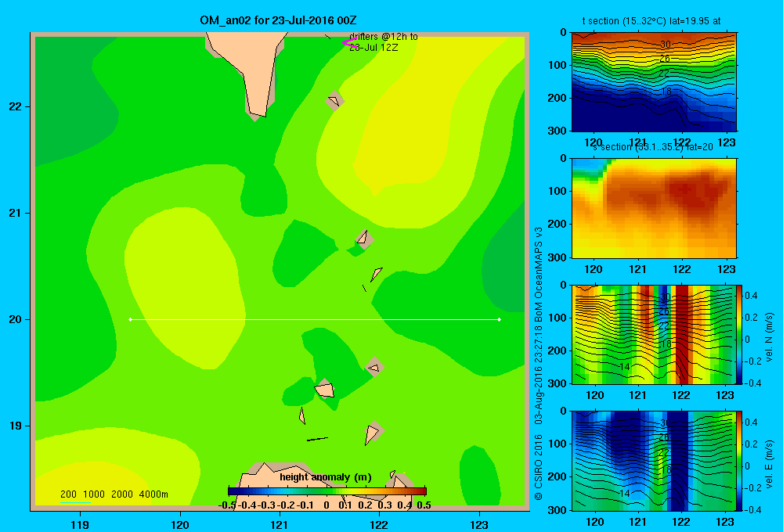Open the northward velocity section plot
Image resolution: width=783 pixels, height=532 pixels.
[x=654, y=334]
